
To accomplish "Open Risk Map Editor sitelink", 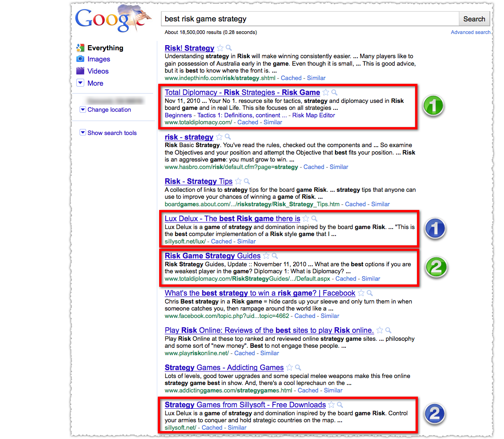I will click(313, 115).
